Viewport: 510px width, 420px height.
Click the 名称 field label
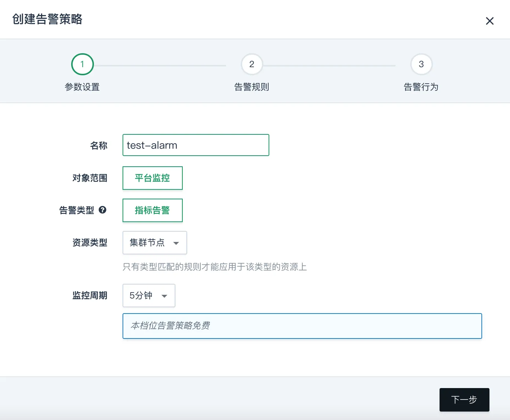(x=99, y=146)
